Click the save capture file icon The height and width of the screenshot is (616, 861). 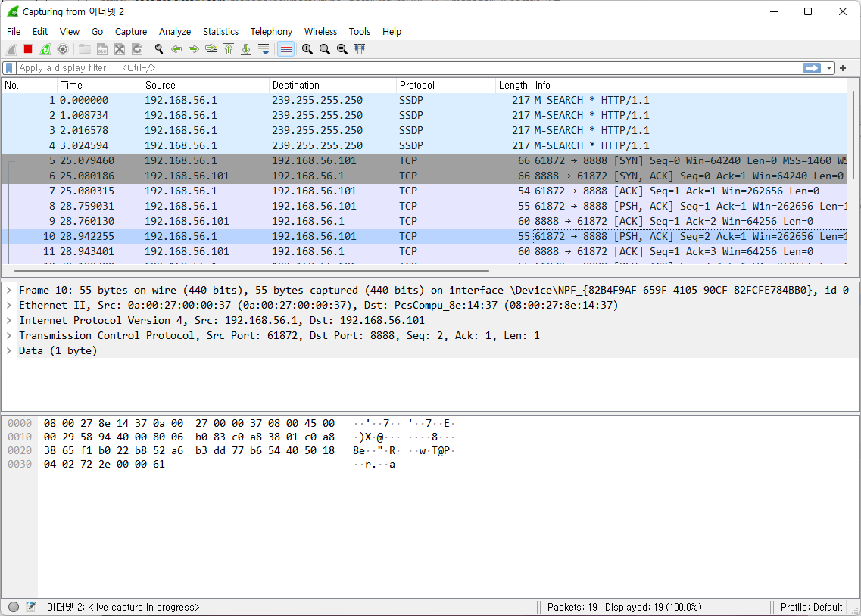click(102, 49)
